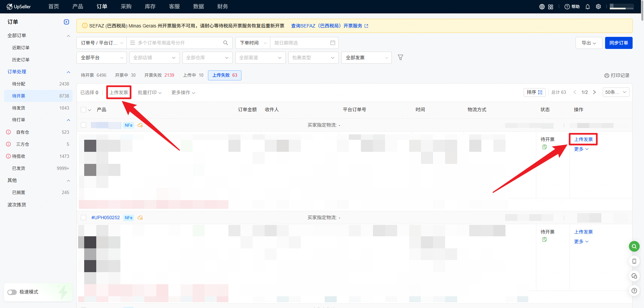
Task: Click the orange cloud icon next to NFe tag
Action: (140, 125)
